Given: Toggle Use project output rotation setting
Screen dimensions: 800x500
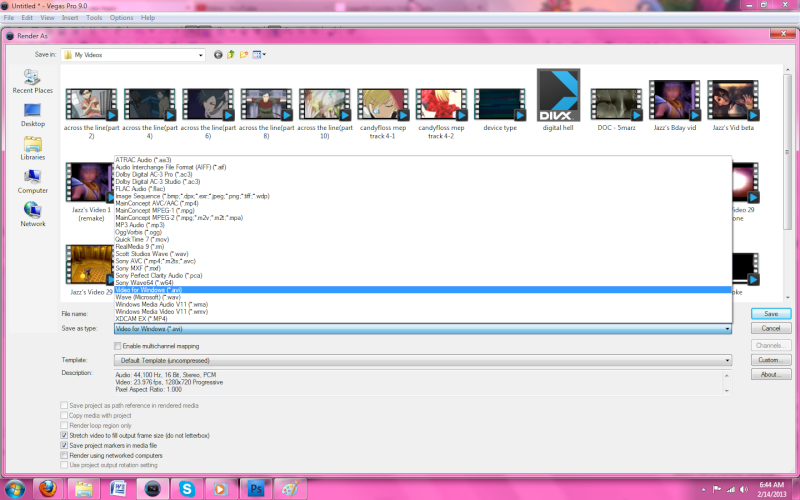Looking at the screenshot, I should [x=64, y=465].
